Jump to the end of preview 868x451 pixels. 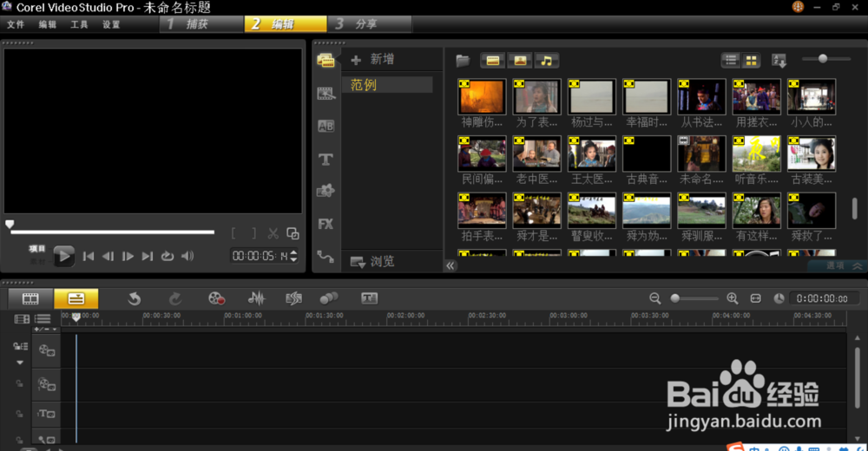(x=148, y=256)
